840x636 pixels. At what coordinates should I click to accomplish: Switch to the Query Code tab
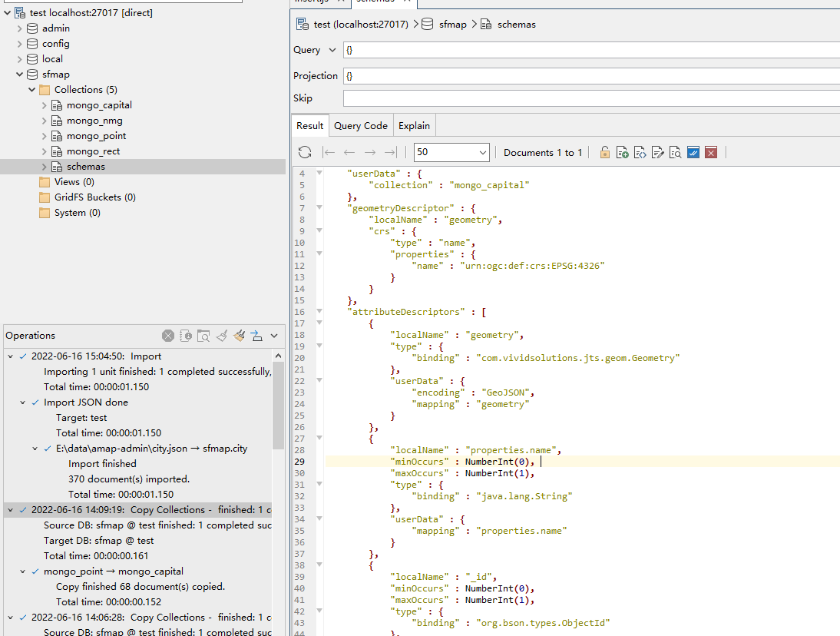360,125
